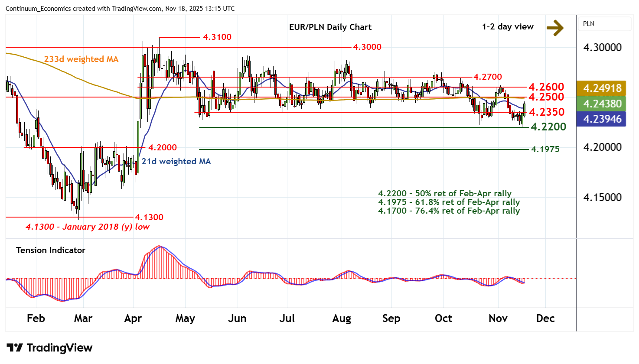Click the PLN currency box
Image resolution: width=639 pixels, height=364 pixels.
[x=604, y=24]
